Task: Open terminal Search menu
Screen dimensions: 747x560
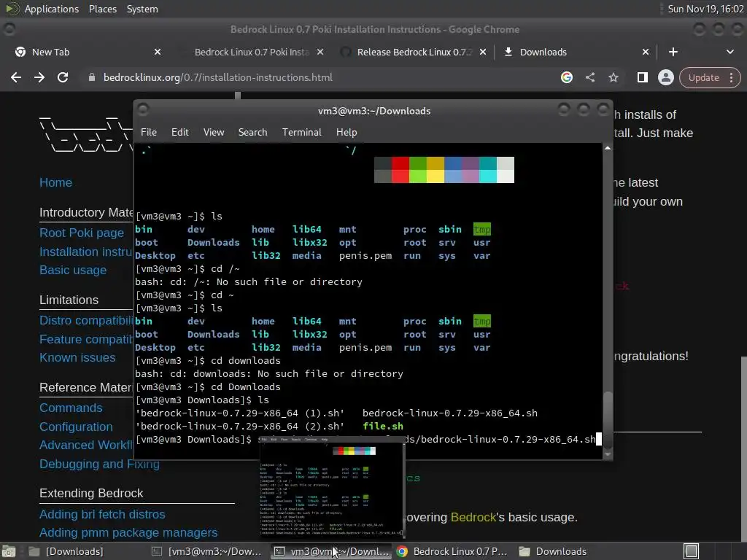Action: (252, 133)
